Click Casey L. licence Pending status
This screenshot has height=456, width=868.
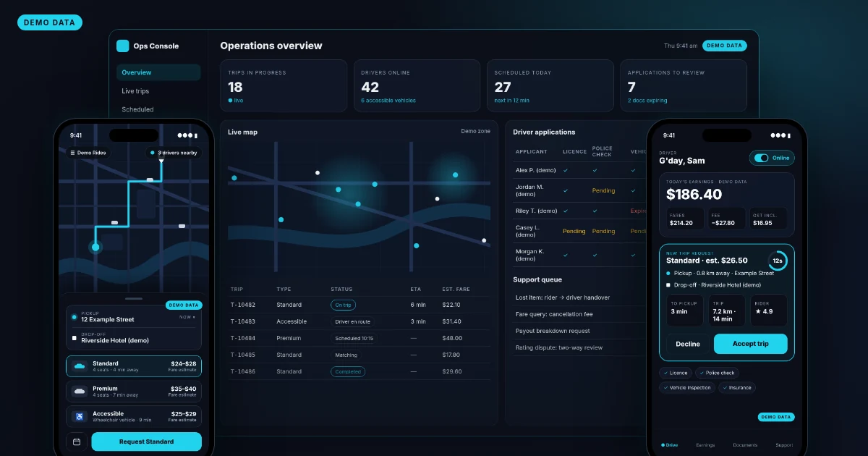coord(574,231)
